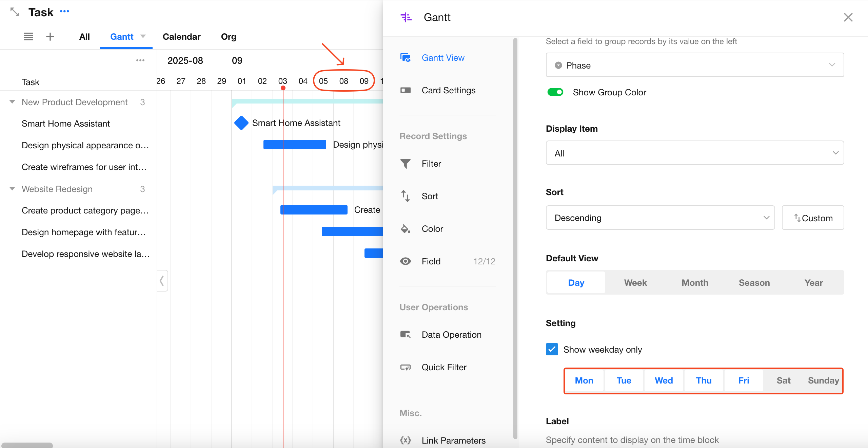Collapse the New Product Development group
The image size is (868, 448).
12,102
